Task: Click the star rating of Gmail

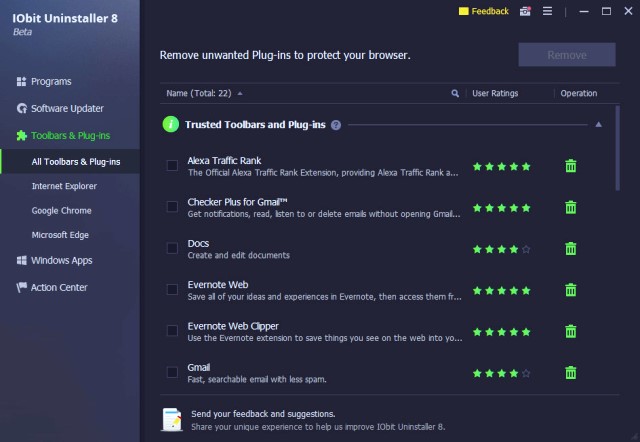Action: [502, 373]
